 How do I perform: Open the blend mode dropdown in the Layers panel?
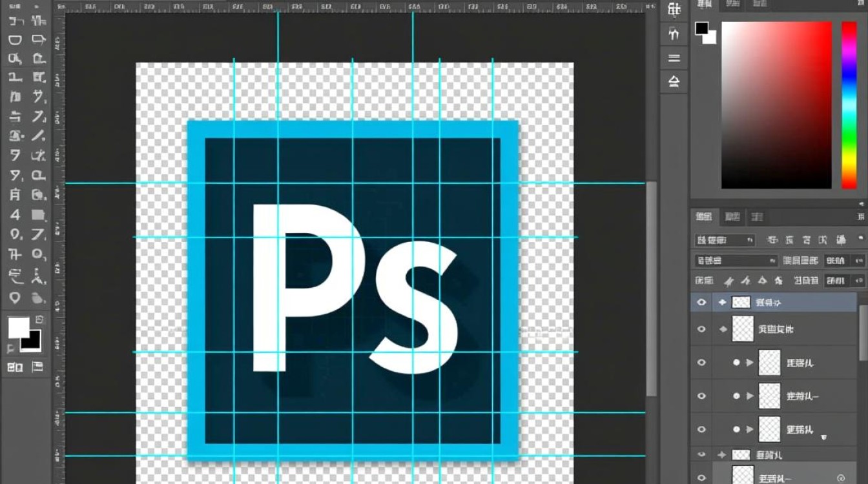pos(736,261)
